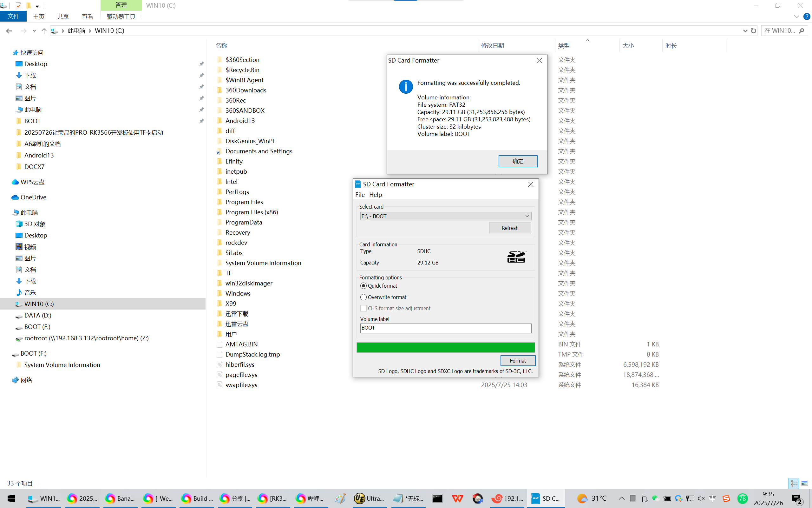
Task: Click properties checkmark icon in title bar
Action: (x=18, y=6)
